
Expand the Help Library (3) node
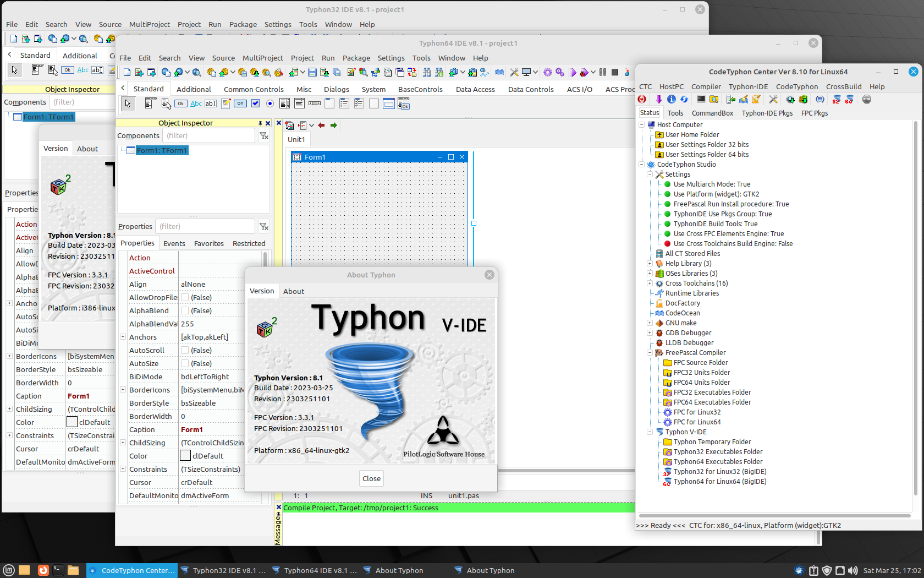coord(650,263)
